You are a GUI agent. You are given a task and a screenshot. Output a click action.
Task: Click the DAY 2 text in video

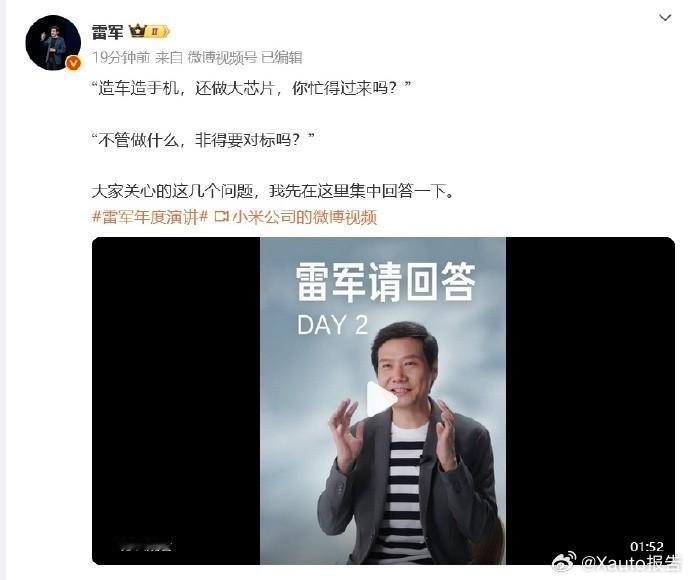tap(332, 325)
